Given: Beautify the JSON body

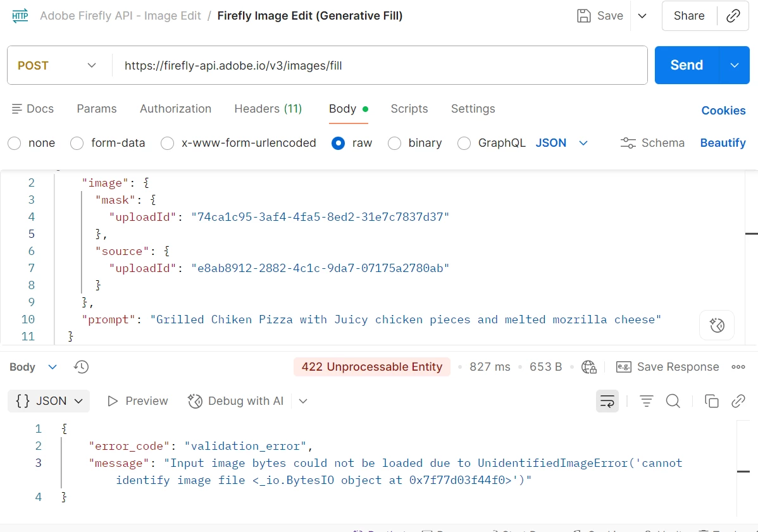Looking at the screenshot, I should pyautogui.click(x=723, y=143).
